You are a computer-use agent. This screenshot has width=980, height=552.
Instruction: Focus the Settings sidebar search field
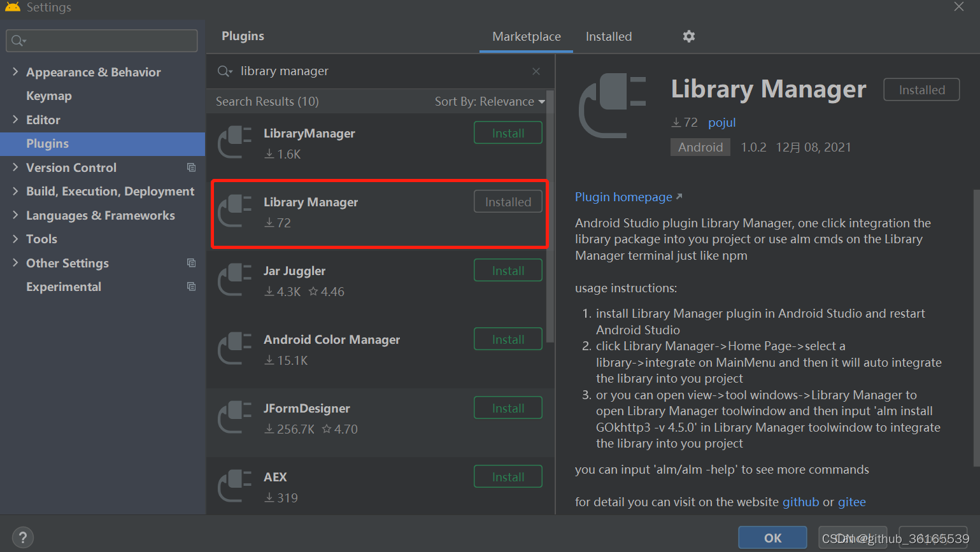(102, 41)
